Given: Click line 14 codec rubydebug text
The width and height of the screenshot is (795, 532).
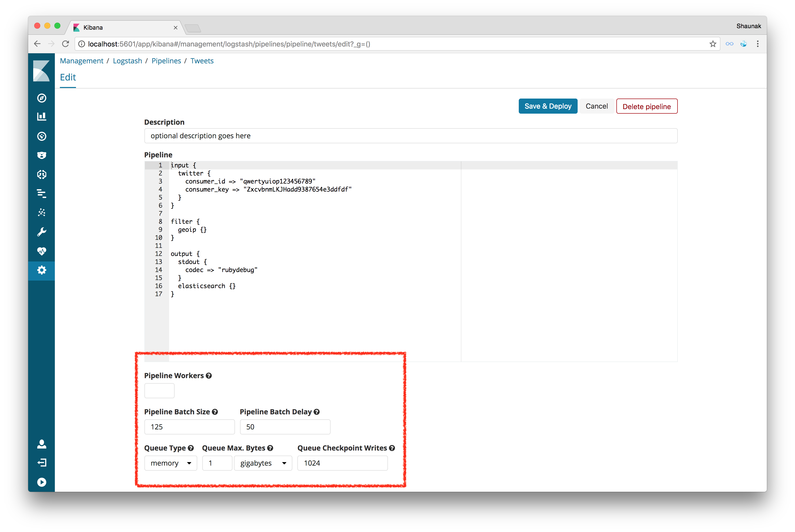Looking at the screenshot, I should tap(221, 270).
